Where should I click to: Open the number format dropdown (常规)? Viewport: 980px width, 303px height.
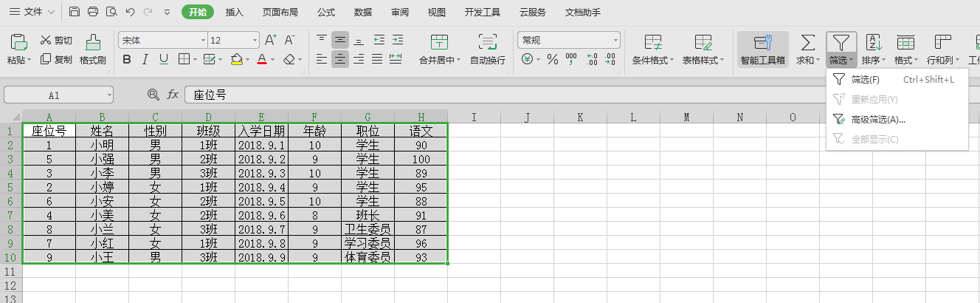tap(615, 40)
